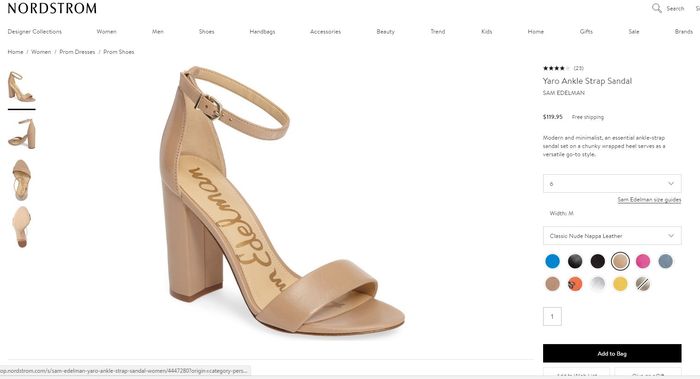Screen dimensions: 700x379
Task: Open the Accessories menu
Action: (x=325, y=32)
